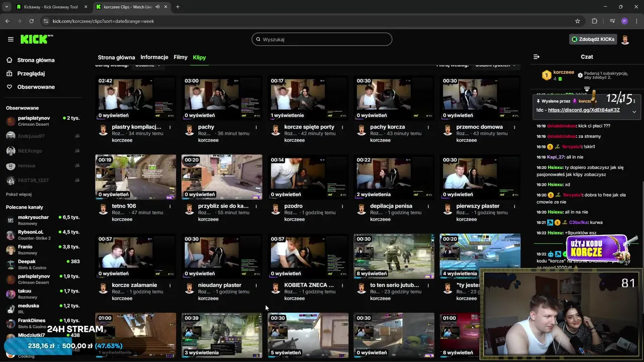Play the 'plastry kompilacj...' clip thumbnail
Image resolution: width=644 pixels, height=362 pixels.
pos(136,98)
